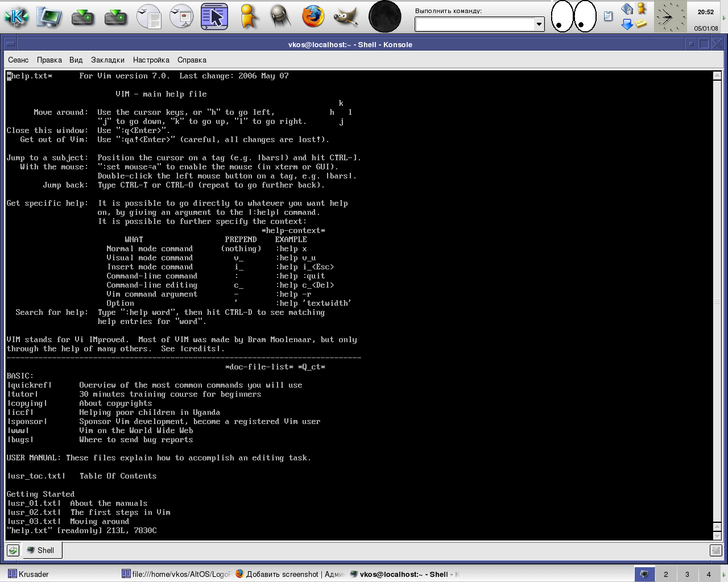This screenshot has width=728, height=582.
Task: Click the |tutor| tag in help text
Action: (x=23, y=394)
